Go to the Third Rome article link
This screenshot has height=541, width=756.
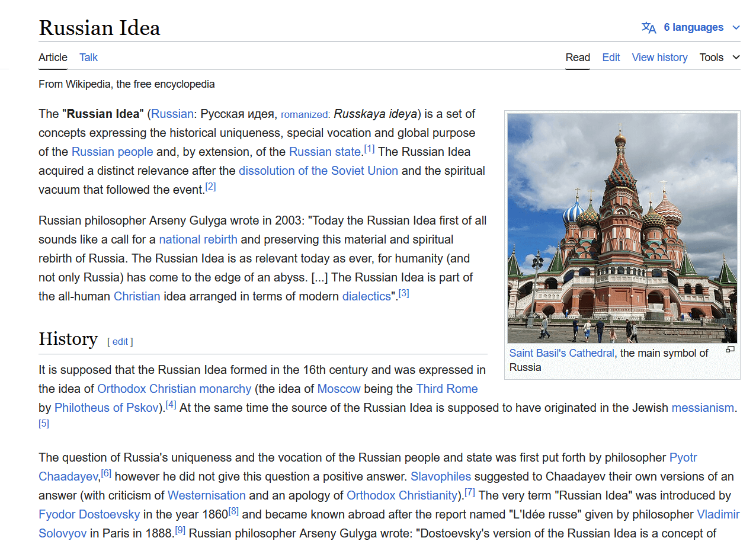pyautogui.click(x=447, y=389)
